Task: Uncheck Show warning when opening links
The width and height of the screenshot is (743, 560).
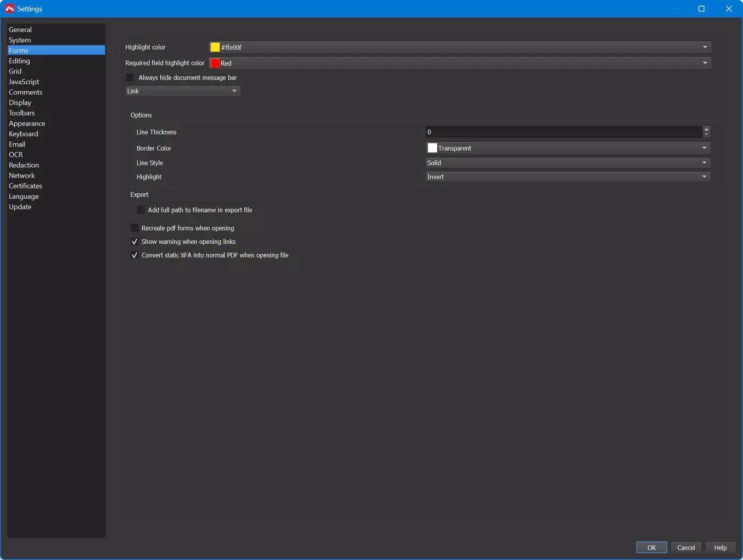Action: 135,242
